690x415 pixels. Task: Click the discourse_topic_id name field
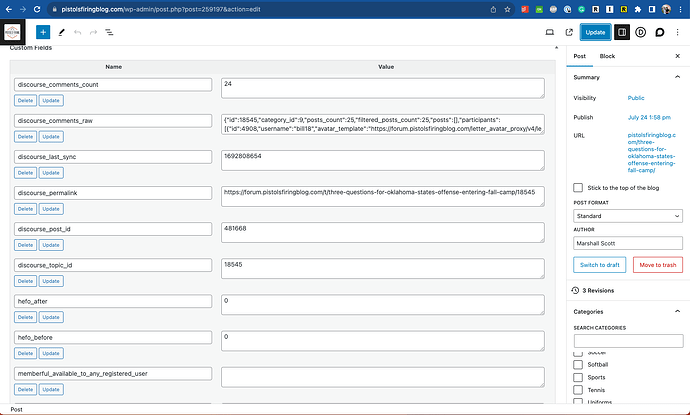tap(113, 265)
